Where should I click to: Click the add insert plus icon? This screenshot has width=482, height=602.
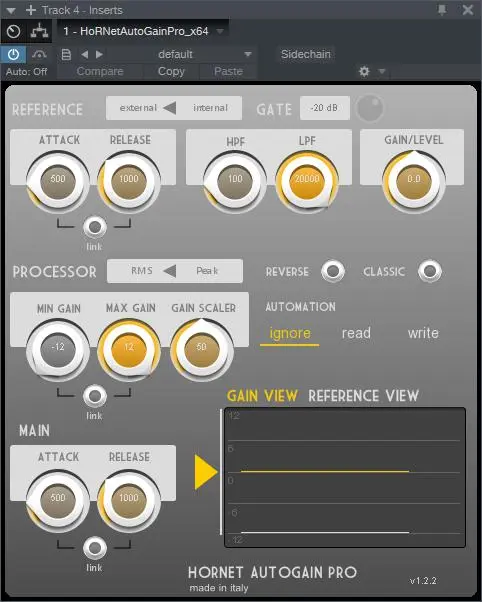(31, 10)
